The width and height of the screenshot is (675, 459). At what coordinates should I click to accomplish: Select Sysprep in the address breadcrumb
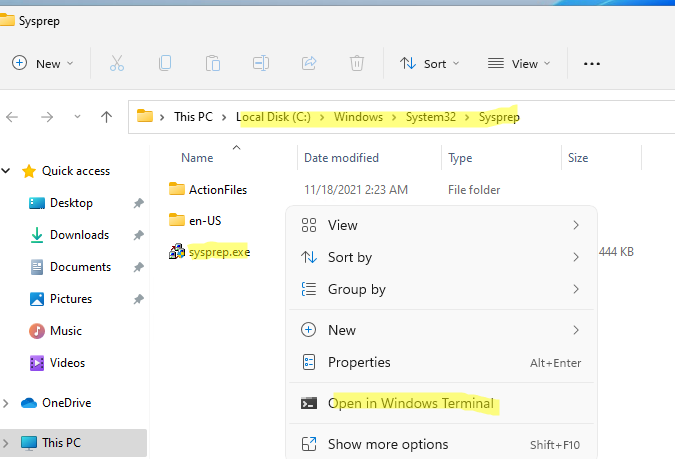click(499, 117)
